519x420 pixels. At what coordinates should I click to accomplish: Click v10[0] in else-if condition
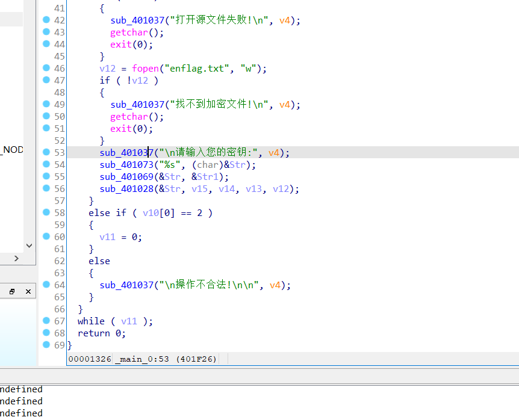159,213
